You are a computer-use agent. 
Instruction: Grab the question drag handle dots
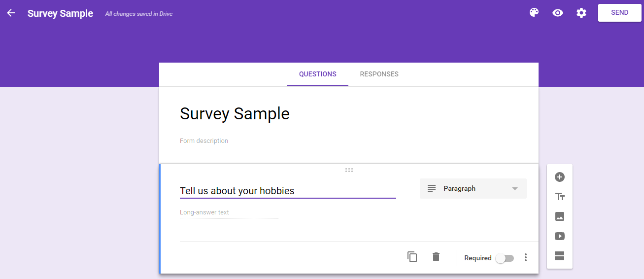(349, 170)
